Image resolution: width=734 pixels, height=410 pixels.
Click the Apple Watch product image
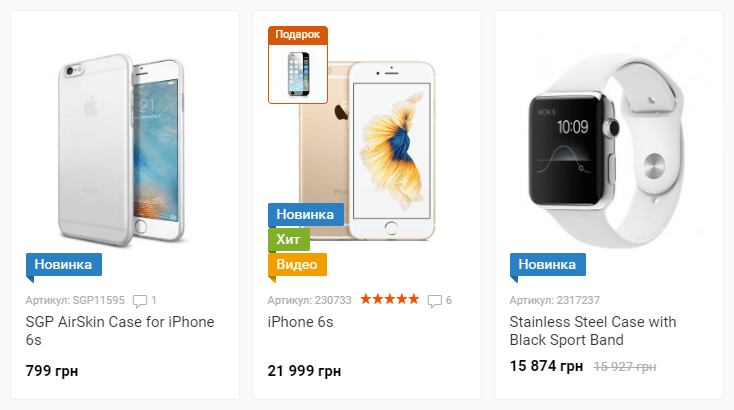[606, 151]
